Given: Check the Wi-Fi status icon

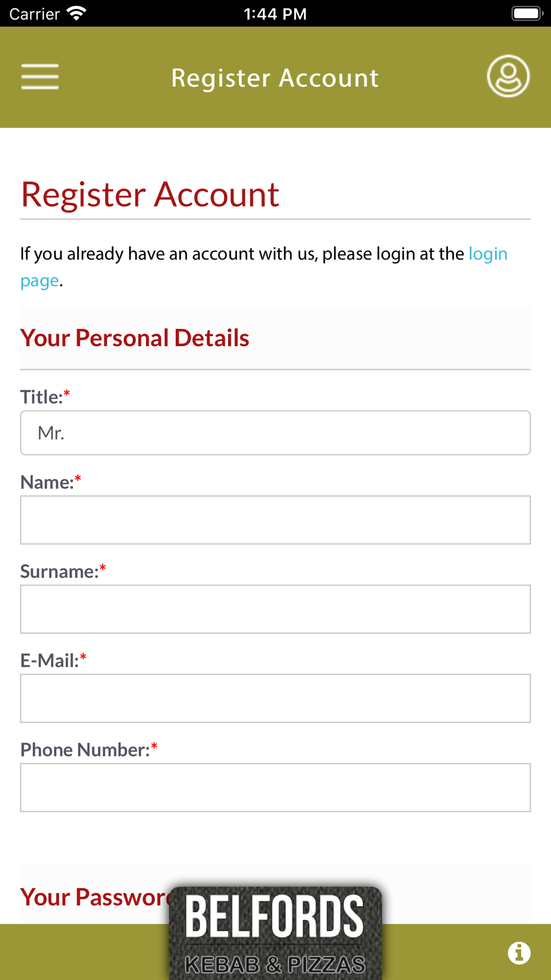Looking at the screenshot, I should pyautogui.click(x=76, y=13).
